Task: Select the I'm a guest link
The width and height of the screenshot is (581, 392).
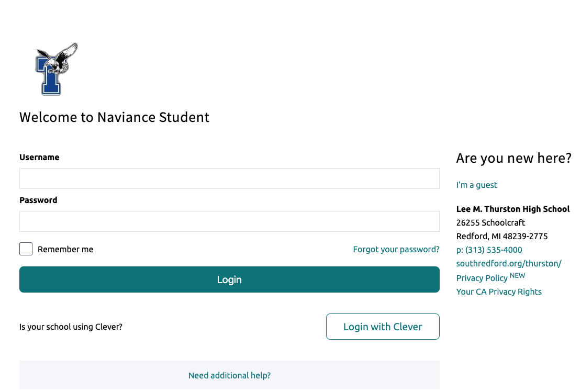Action: [x=476, y=185]
